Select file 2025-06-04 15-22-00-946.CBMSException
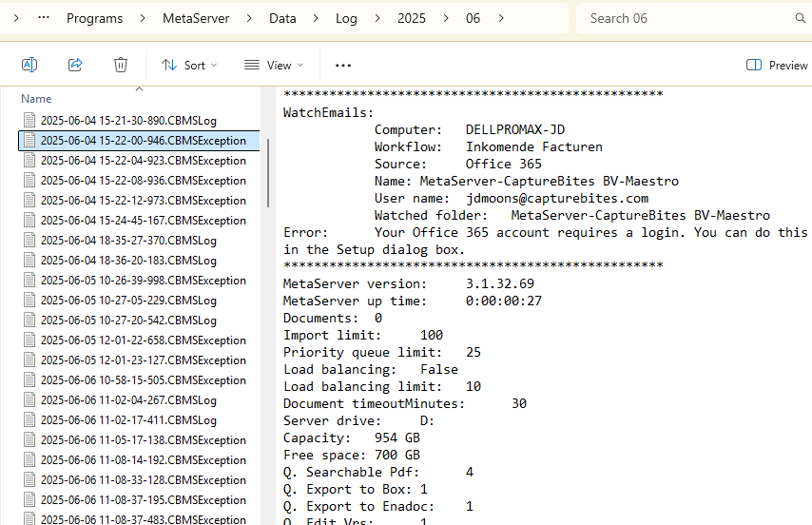The height and width of the screenshot is (525, 812). (139, 141)
